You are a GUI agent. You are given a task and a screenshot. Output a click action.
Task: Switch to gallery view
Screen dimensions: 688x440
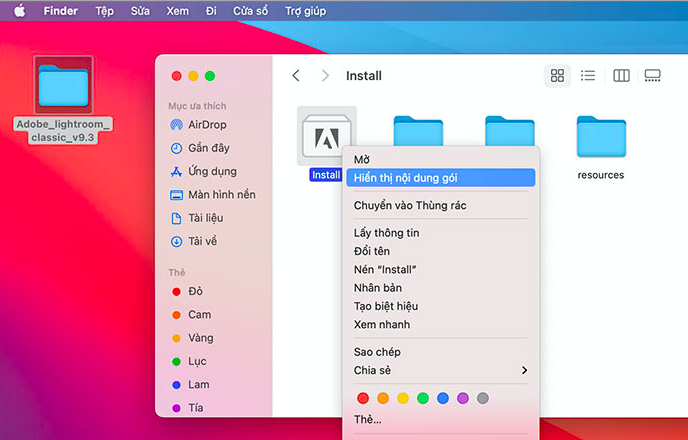click(652, 76)
